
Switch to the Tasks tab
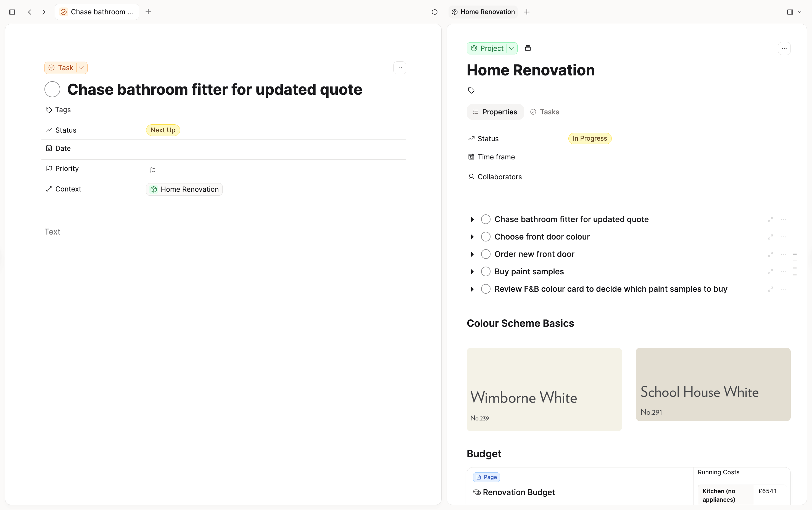(x=545, y=112)
